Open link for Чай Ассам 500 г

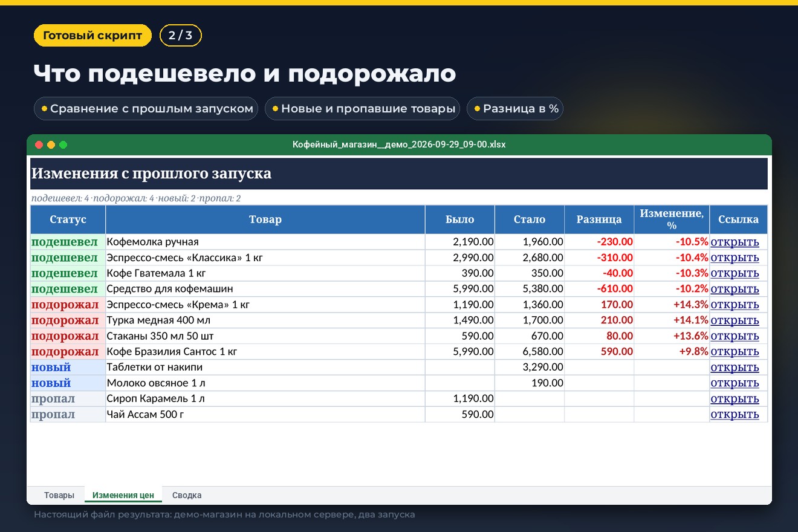coord(735,415)
